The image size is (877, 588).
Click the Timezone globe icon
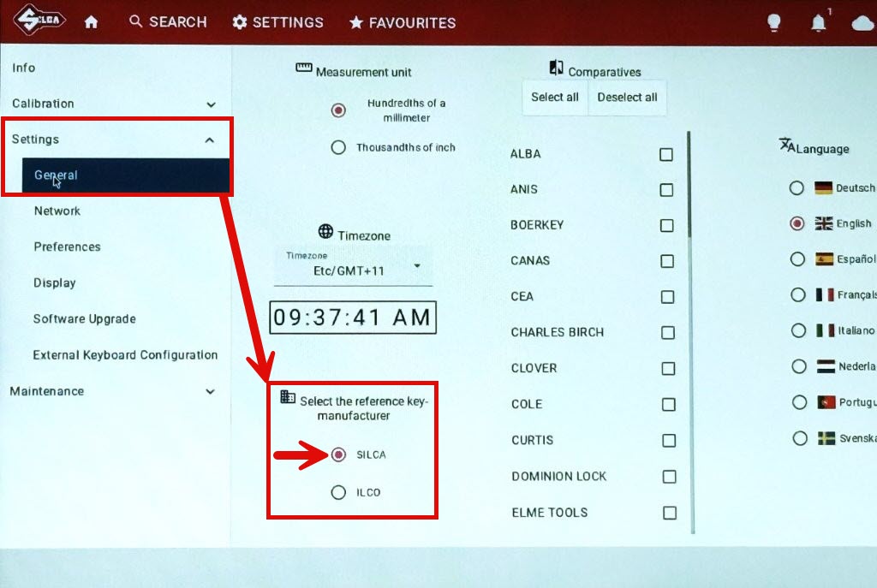(325, 232)
